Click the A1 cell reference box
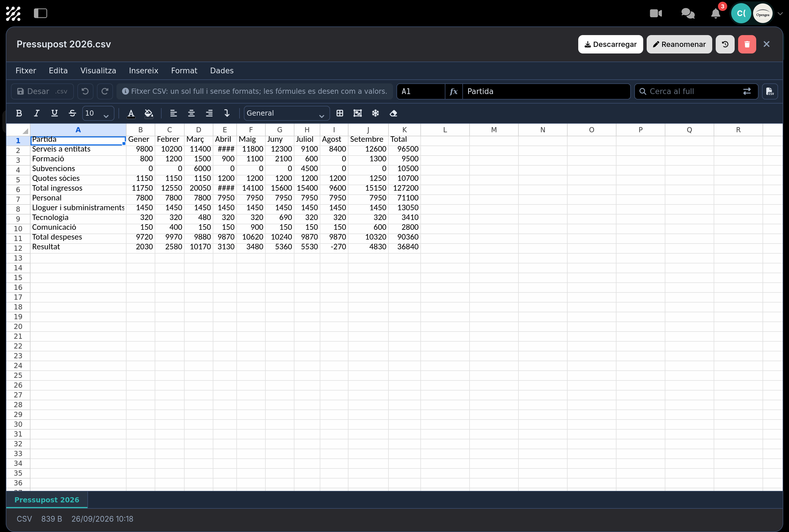 421,91
